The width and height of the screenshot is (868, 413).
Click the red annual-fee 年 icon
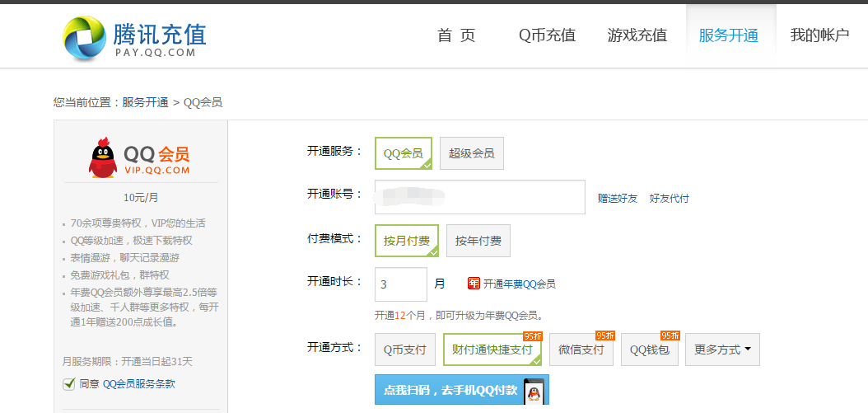[x=474, y=284]
